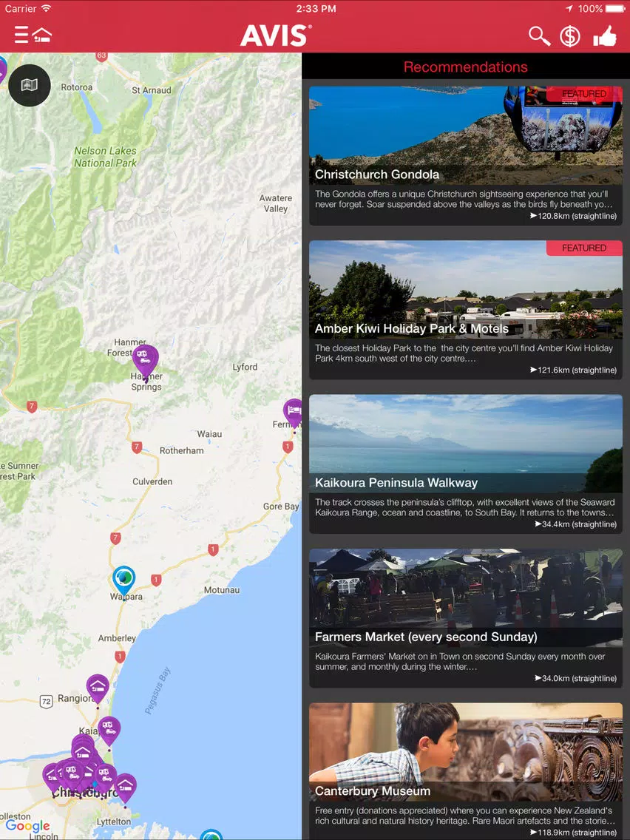The image size is (630, 840).
Task: Tap the search magnifier icon
Action: pos(539,36)
